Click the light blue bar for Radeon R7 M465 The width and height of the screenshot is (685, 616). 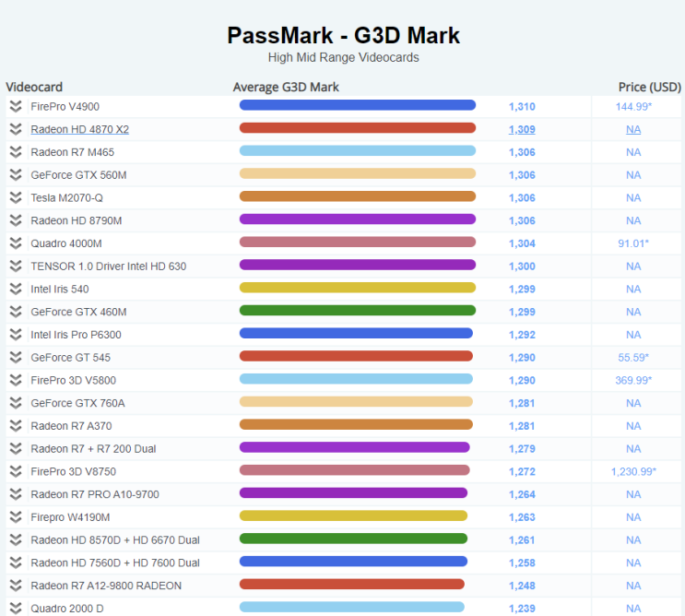(358, 150)
